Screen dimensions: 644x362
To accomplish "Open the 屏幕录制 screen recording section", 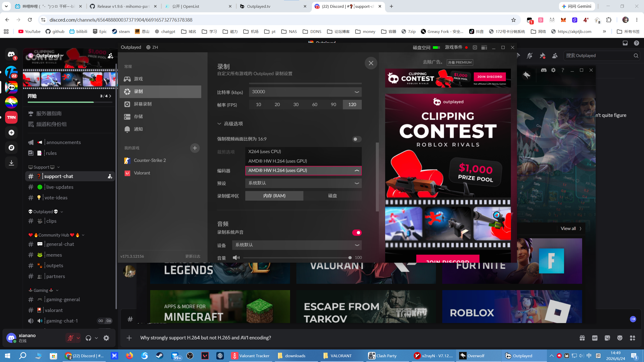I will click(x=160, y=104).
